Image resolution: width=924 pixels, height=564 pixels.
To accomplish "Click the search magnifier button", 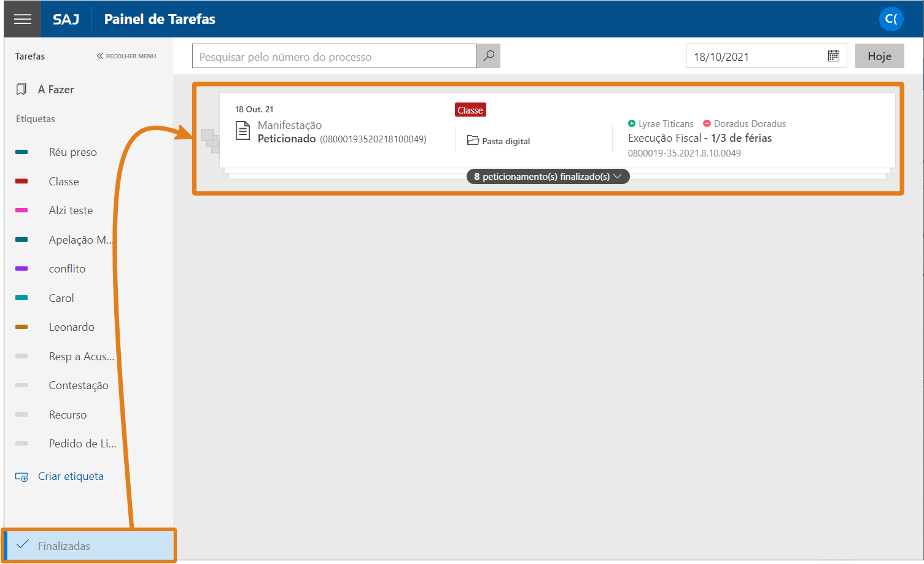I will (x=489, y=56).
